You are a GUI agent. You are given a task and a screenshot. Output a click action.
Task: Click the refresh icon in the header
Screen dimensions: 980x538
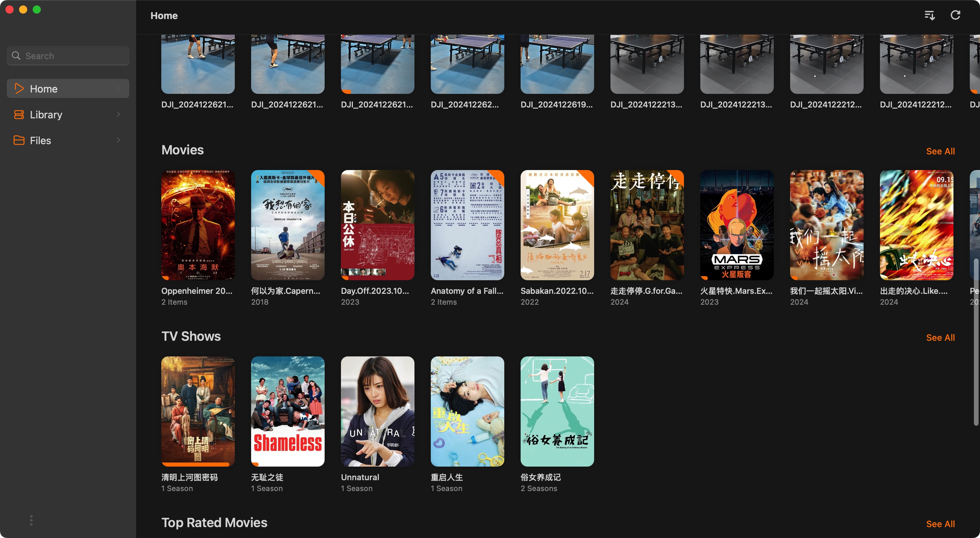[x=955, y=15]
